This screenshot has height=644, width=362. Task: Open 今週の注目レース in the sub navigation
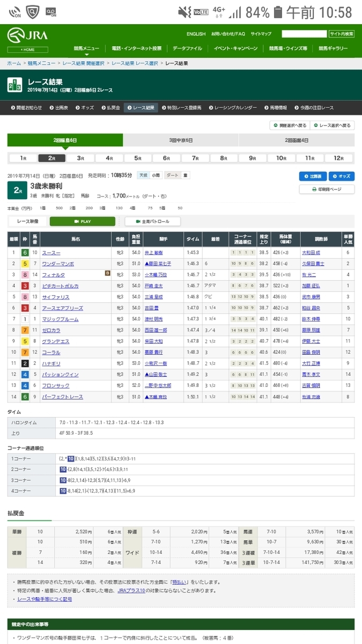point(315,107)
